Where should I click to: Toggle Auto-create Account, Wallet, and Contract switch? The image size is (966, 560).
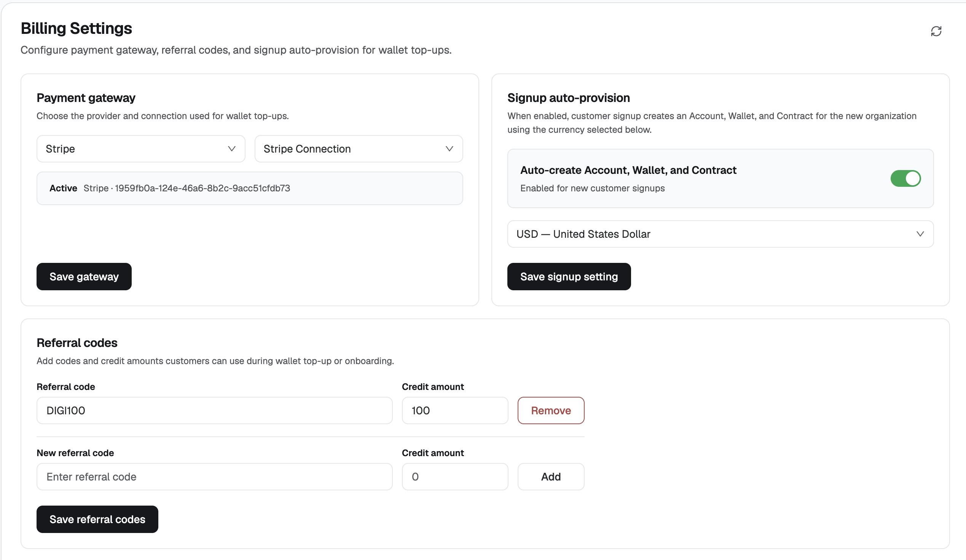(x=905, y=178)
